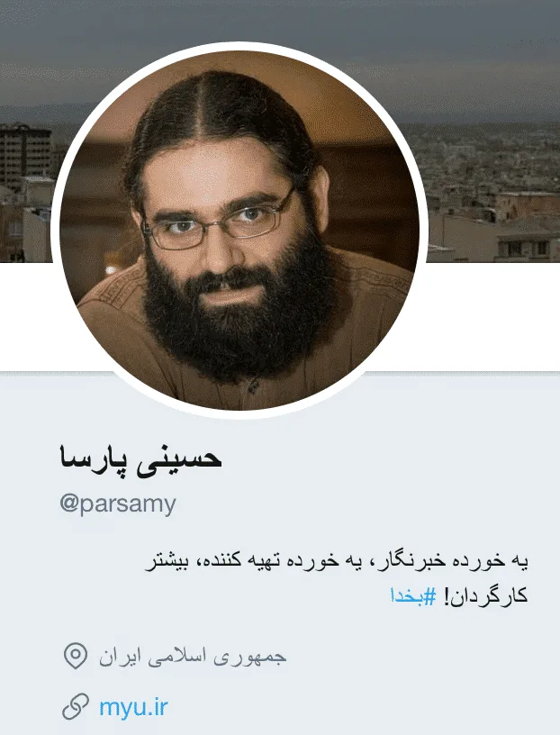Open the myu.ir website link
The height and width of the screenshot is (735, 560).
pos(133,706)
